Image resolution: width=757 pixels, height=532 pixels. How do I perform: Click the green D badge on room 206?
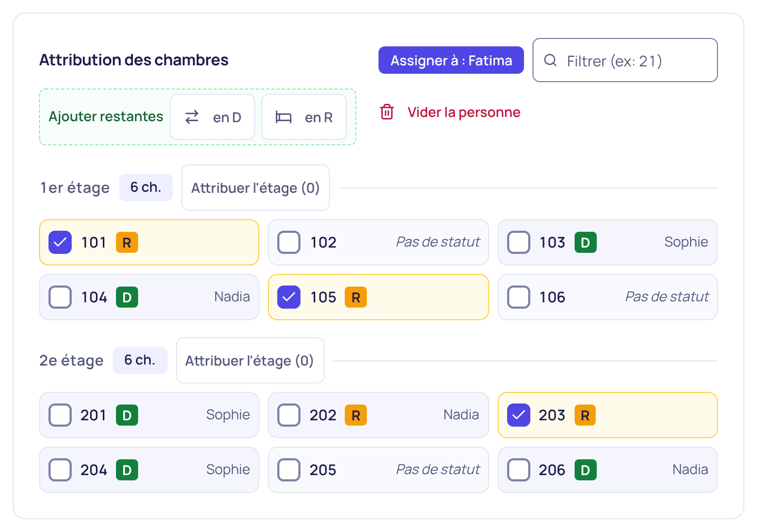[x=585, y=470]
